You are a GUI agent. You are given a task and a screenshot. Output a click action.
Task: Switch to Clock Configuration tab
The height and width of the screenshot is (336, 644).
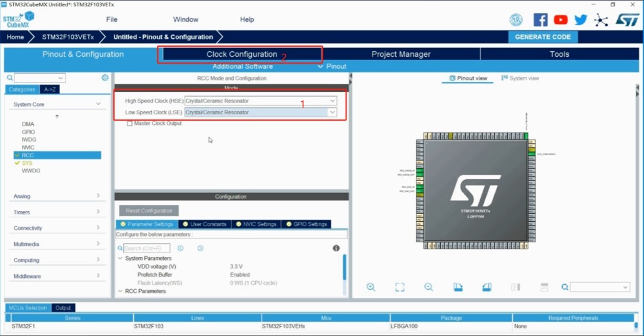click(241, 54)
